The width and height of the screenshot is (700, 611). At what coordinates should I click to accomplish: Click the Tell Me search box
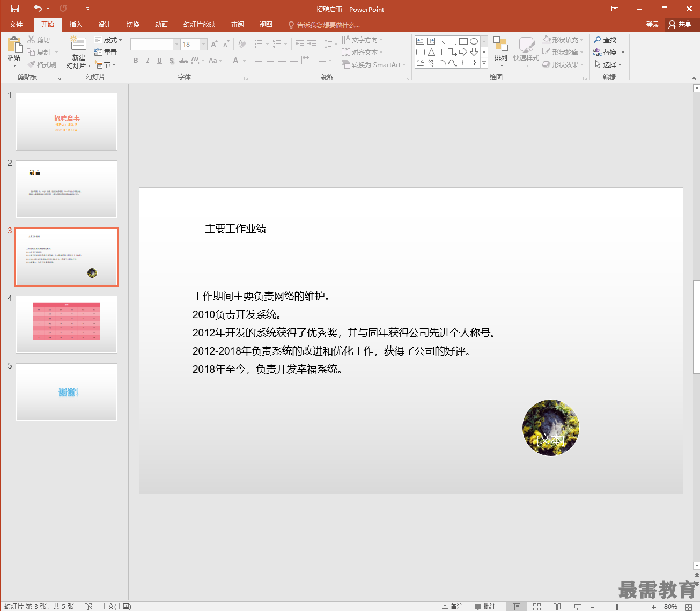[325, 25]
